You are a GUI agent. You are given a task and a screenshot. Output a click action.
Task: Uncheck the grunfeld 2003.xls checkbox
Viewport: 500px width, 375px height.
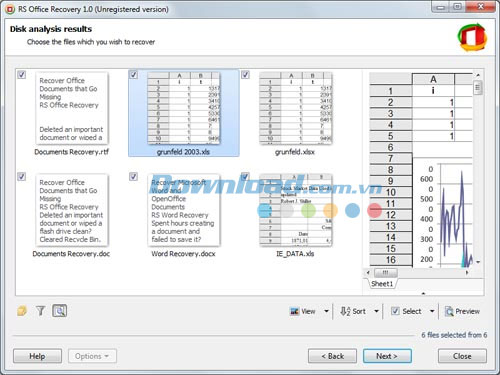(133, 75)
